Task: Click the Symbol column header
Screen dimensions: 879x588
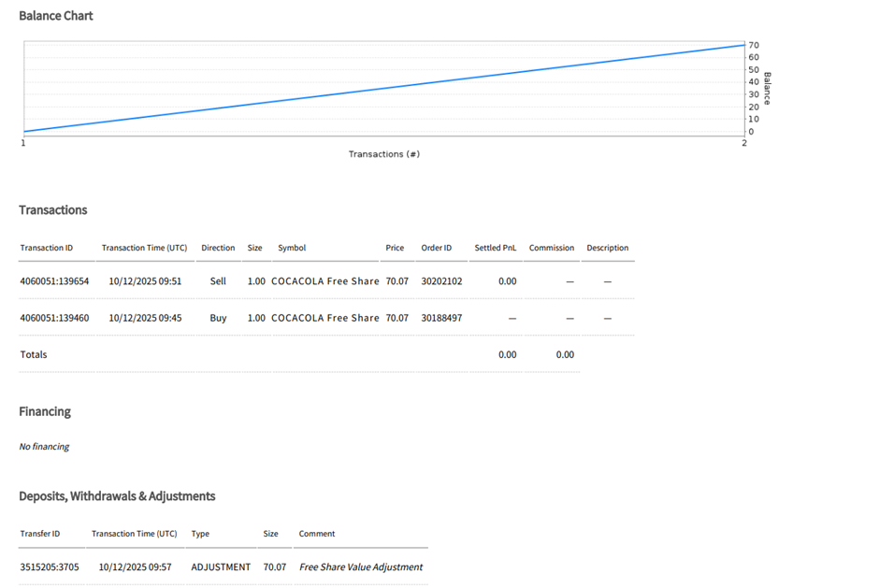Action: [292, 248]
